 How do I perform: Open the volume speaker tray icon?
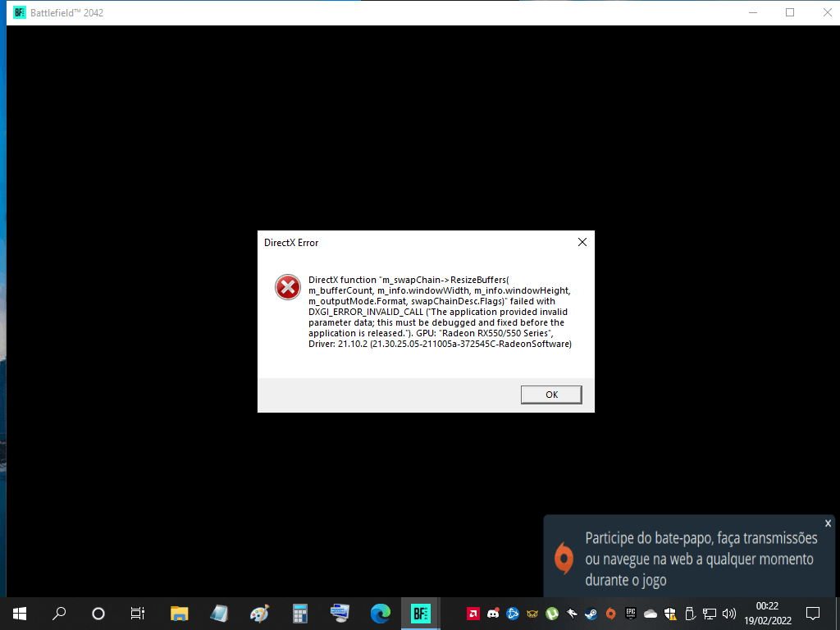tap(729, 614)
